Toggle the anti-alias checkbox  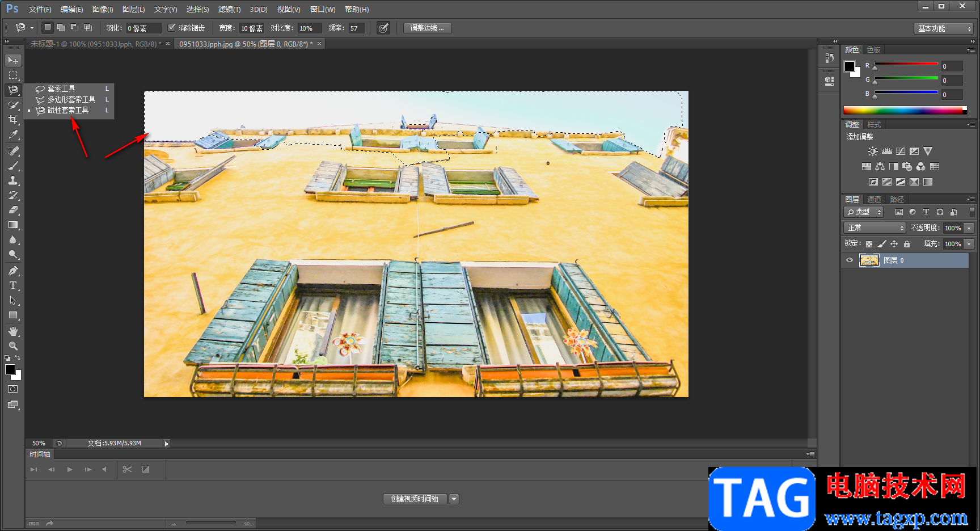click(172, 28)
